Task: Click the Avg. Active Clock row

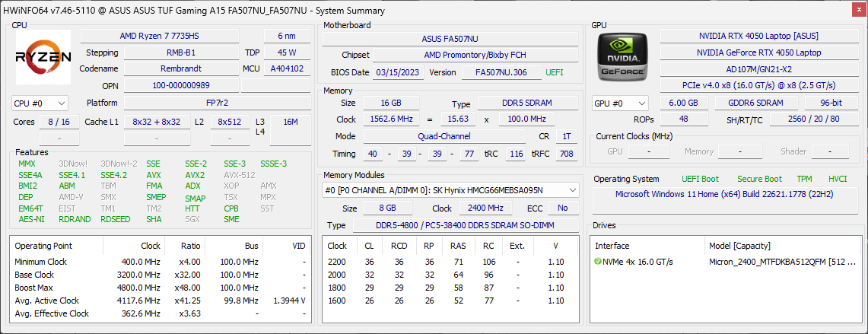Action: [160, 301]
